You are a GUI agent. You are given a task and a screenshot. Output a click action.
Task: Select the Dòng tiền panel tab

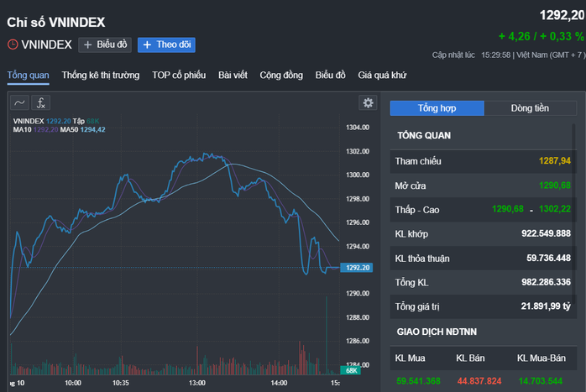pos(530,108)
